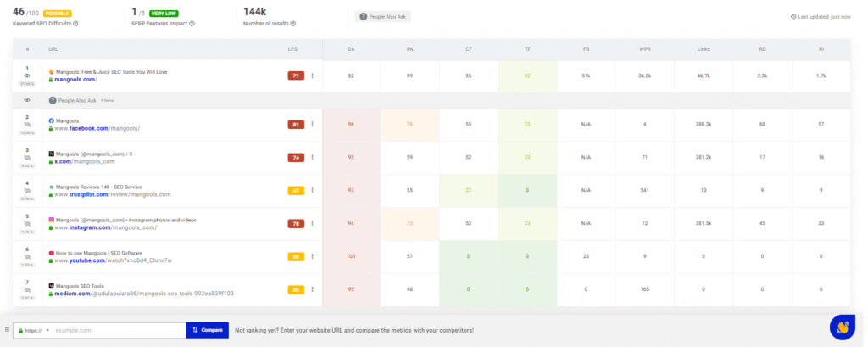Open help icon beside Keyword SEO Difficulty
Viewport: 868px width, 347px height.
75,24
